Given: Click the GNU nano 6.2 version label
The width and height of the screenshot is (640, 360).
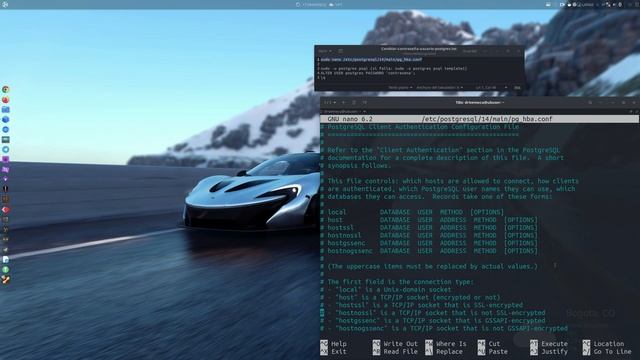Looking at the screenshot, I should pos(350,119).
